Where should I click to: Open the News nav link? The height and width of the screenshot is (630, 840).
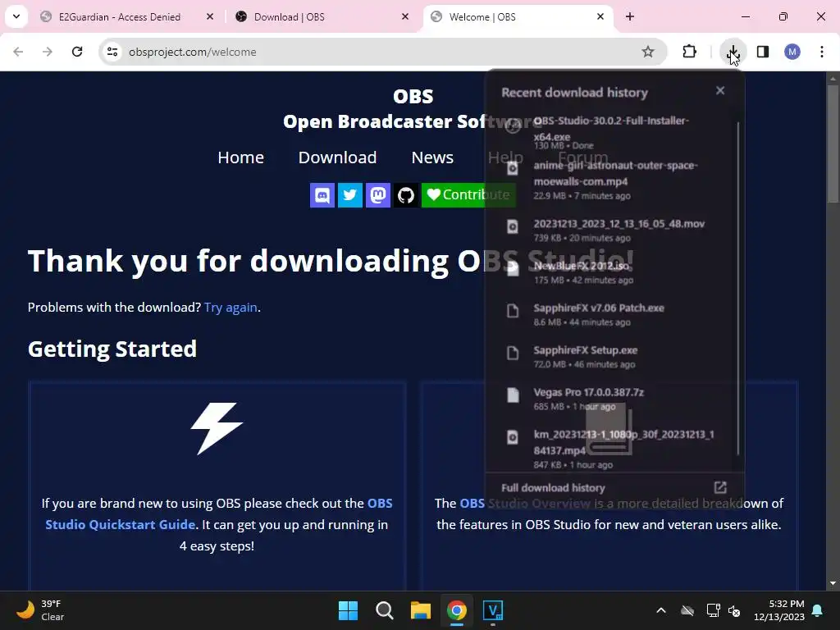pos(432,157)
